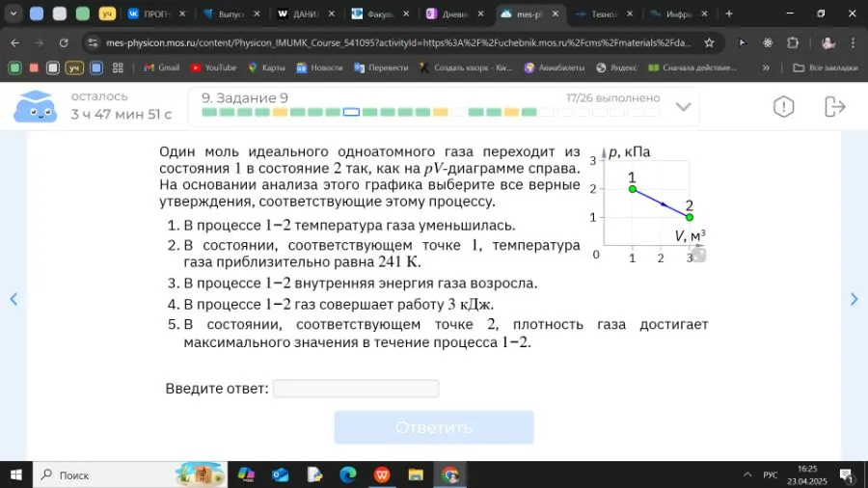Open the Все закладки folder
868x488 pixels.
pyautogui.click(x=826, y=68)
